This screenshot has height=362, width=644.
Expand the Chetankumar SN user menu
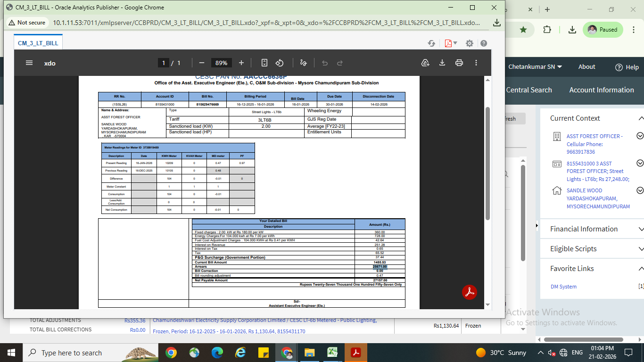(535, 67)
